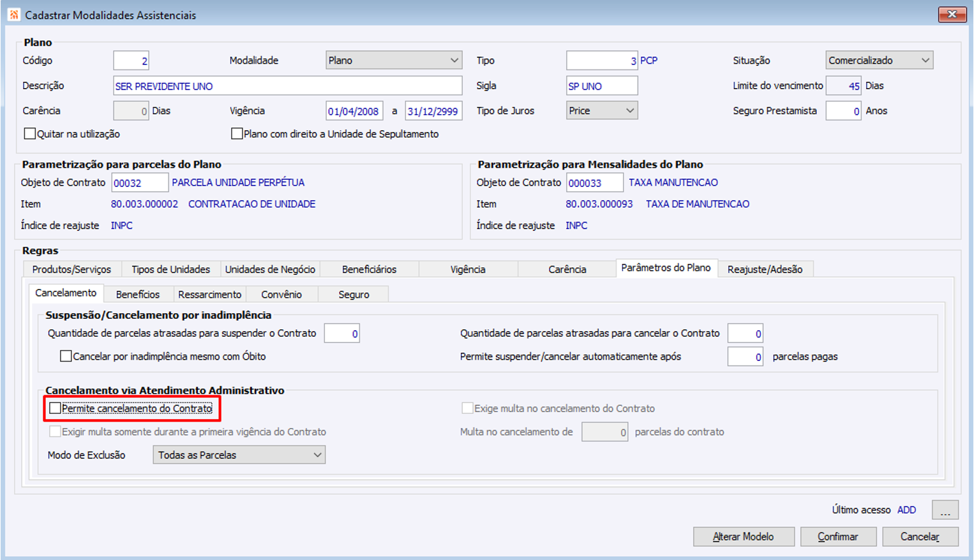Check Cancelar por inadimplência mesmo com Óbito
The image size is (974, 560).
[x=66, y=356]
